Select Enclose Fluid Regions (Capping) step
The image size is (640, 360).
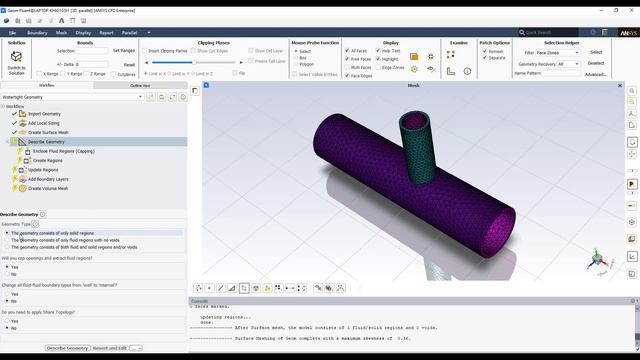click(x=64, y=151)
